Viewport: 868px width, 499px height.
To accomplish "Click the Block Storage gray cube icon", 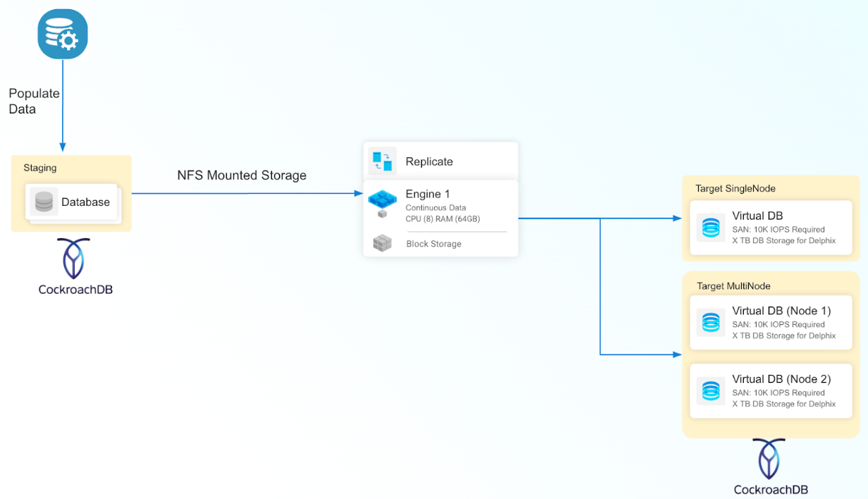I will (x=382, y=243).
